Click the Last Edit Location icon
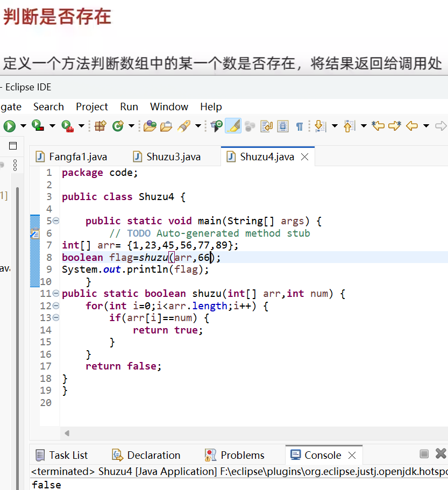 coord(378,126)
